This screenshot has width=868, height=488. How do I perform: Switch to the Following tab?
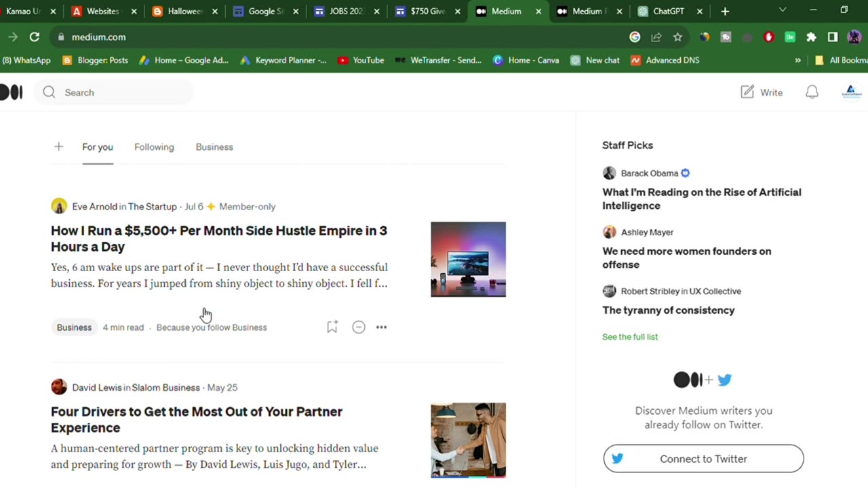[154, 147]
